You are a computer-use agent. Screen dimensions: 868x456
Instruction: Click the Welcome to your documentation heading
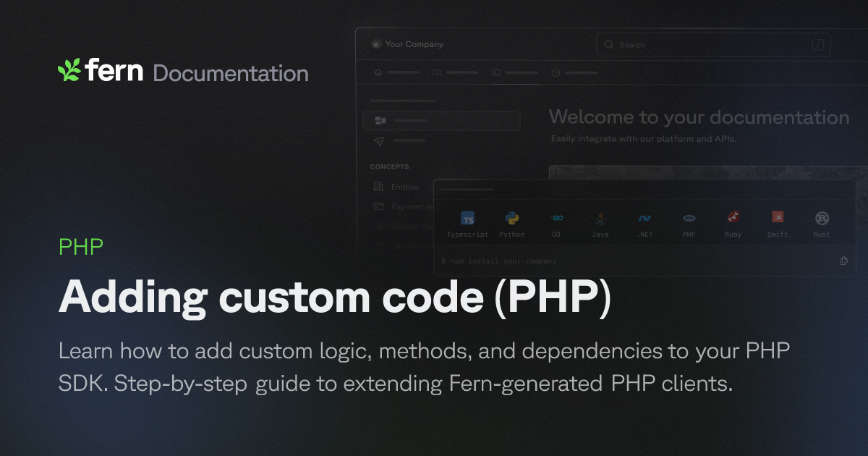coord(699,117)
